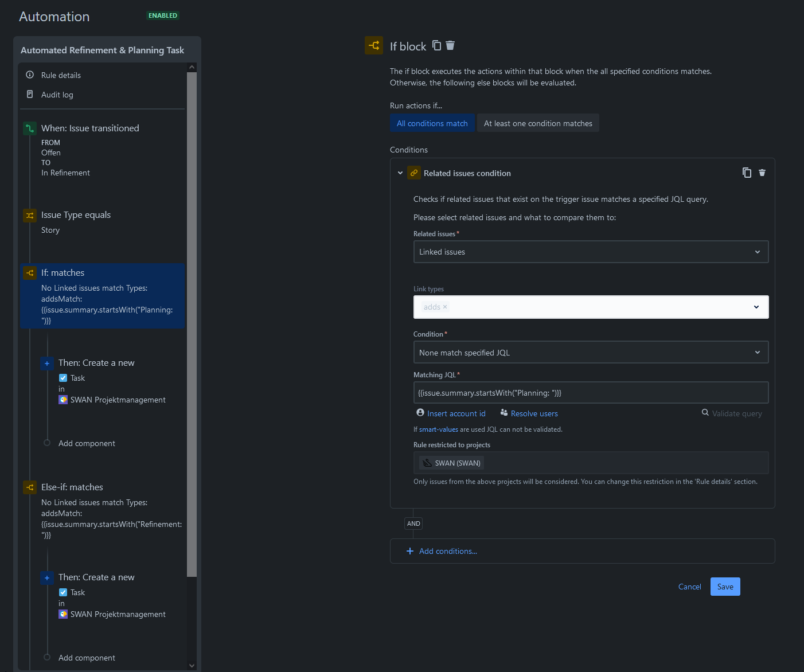Click the Cancel link
This screenshot has width=804, height=672.
pyautogui.click(x=689, y=587)
